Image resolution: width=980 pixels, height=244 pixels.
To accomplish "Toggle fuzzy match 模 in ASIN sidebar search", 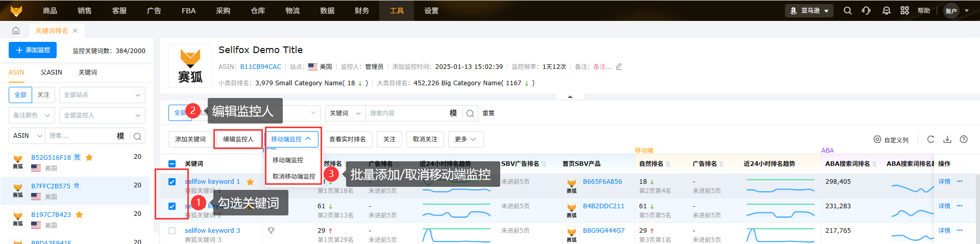I will 120,136.
